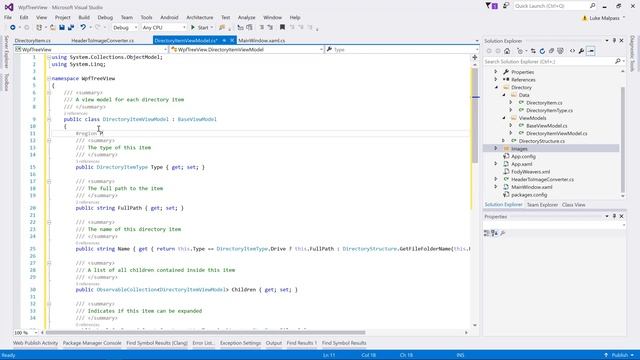Image resolution: width=640 pixels, height=360 pixels.
Task: Open the Type member dropdown
Action: point(402,49)
